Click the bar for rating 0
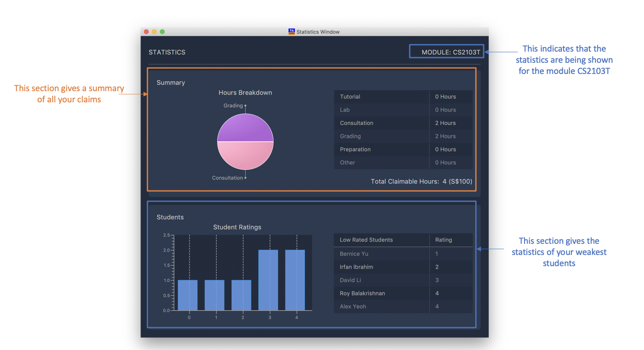 point(188,295)
